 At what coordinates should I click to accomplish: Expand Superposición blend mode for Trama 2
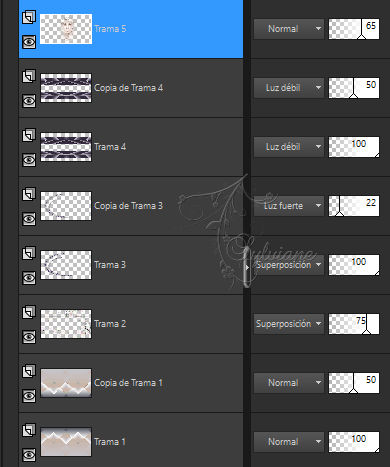[289, 324]
